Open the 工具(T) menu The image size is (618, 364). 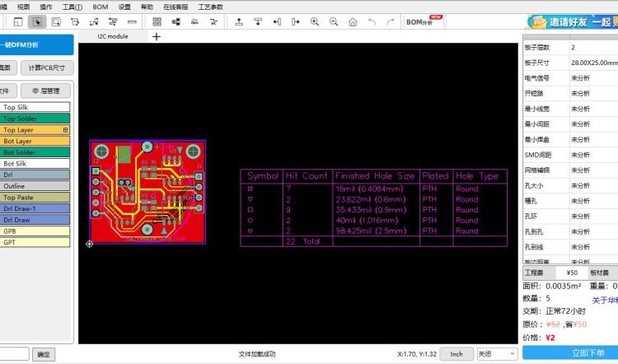pyautogui.click(x=73, y=7)
